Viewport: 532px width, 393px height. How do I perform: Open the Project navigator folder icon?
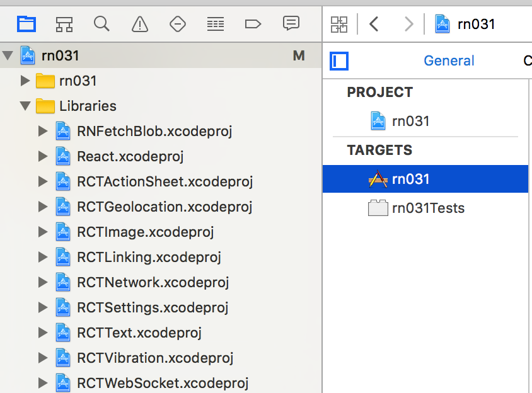pos(26,24)
